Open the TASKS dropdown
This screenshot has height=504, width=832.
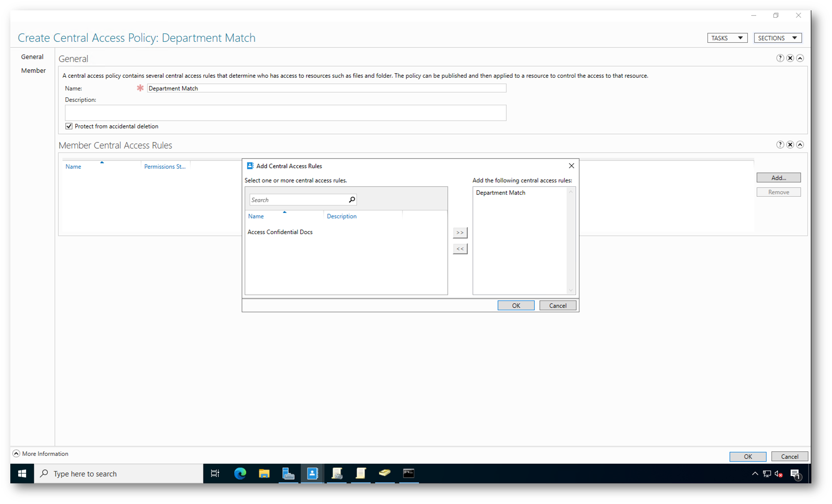pyautogui.click(x=727, y=38)
